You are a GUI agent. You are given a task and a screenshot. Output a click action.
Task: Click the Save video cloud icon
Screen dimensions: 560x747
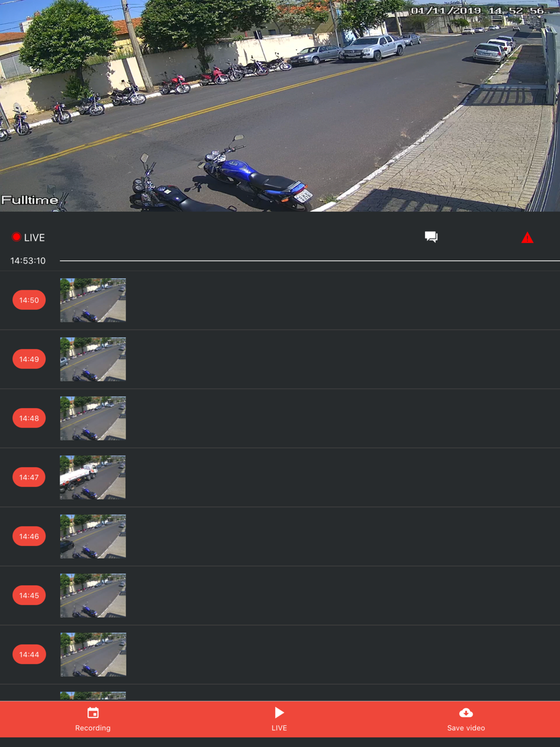click(466, 713)
